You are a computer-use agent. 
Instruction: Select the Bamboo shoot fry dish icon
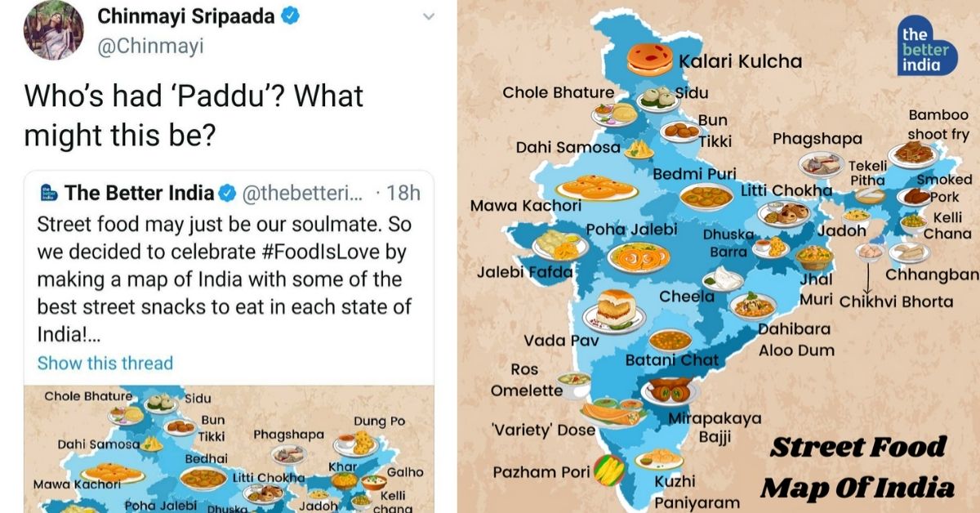(911, 154)
